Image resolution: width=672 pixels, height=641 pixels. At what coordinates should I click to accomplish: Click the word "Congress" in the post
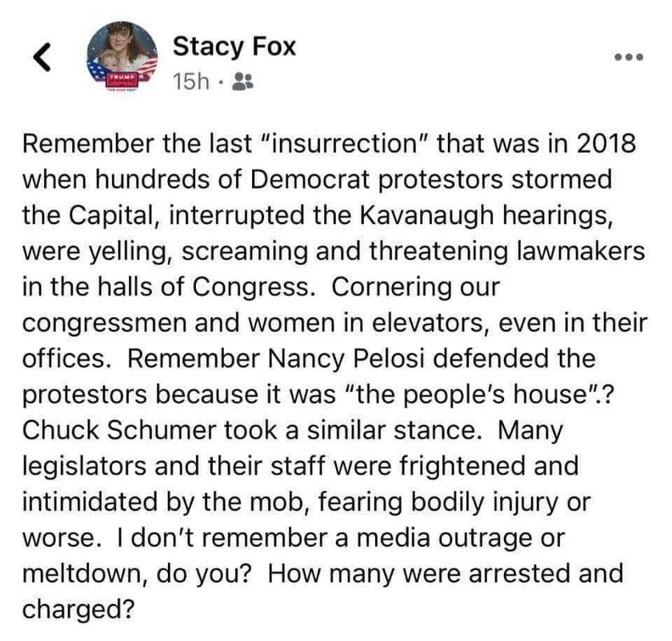pos(250,287)
